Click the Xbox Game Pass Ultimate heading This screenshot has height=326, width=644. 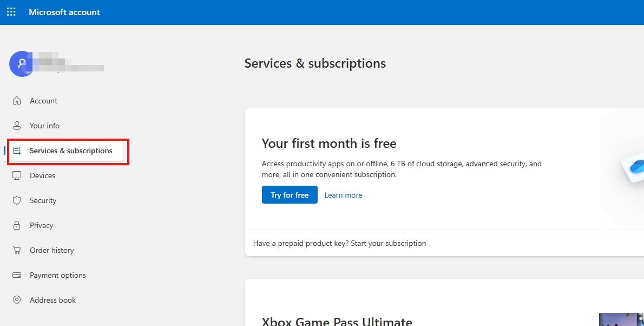(x=337, y=321)
